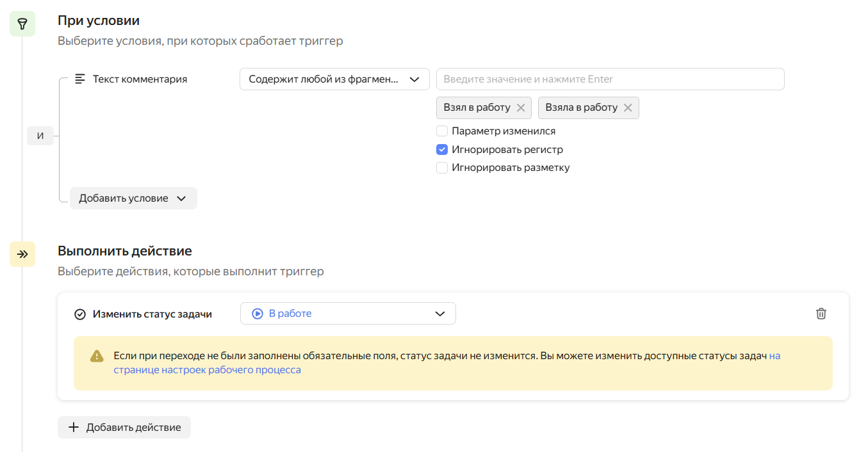This screenshot has height=452, width=868.
Task: Remove the 'Взяла в работу' tag
Action: 628,108
